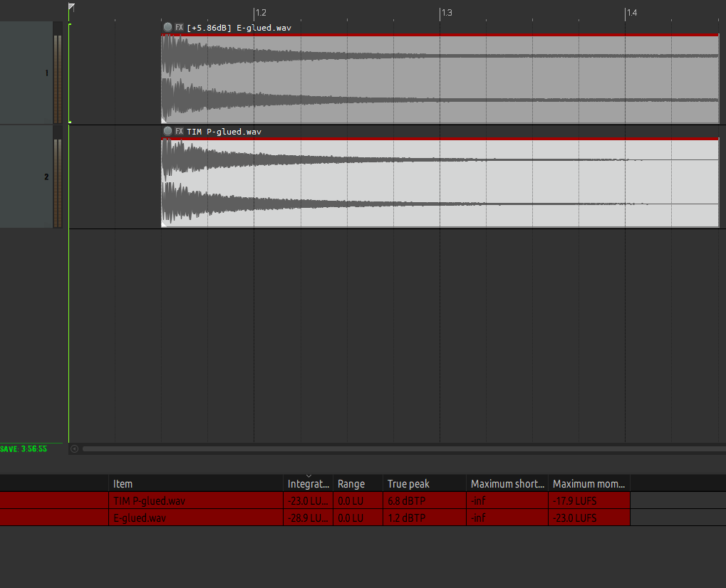Image resolution: width=726 pixels, height=588 pixels.
Task: Click the scroll-left arrow of horizontal scrollbar
Action: pyautogui.click(x=74, y=448)
